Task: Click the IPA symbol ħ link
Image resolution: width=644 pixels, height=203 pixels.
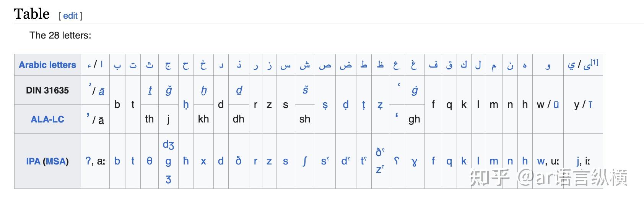Action: [186, 161]
